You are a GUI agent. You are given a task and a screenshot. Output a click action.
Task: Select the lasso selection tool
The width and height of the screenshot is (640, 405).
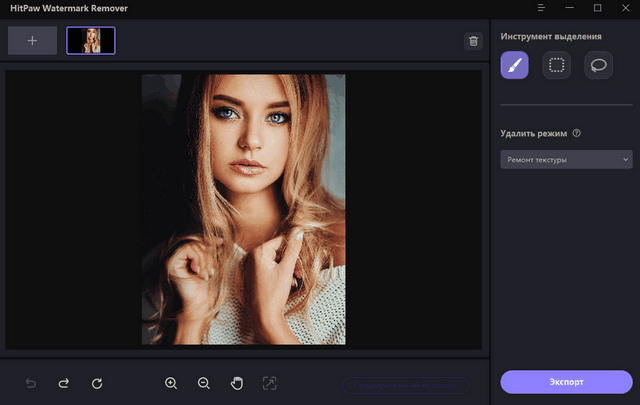click(x=598, y=66)
